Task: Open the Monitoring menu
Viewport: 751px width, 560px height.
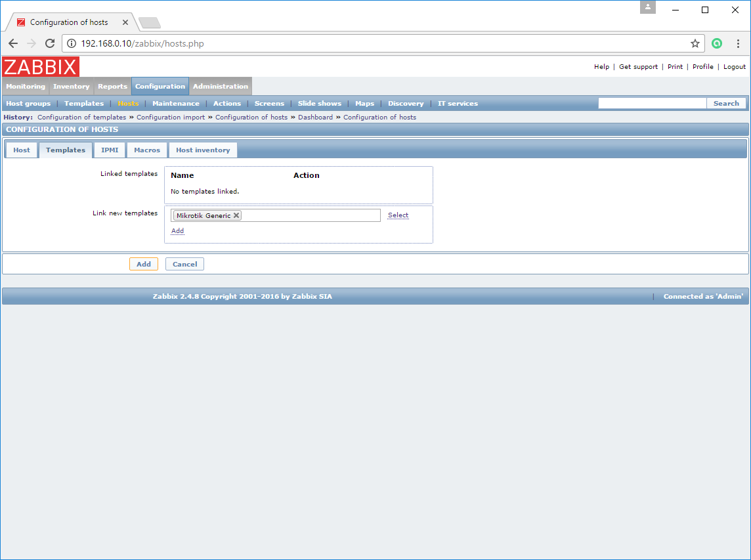Action: point(26,86)
